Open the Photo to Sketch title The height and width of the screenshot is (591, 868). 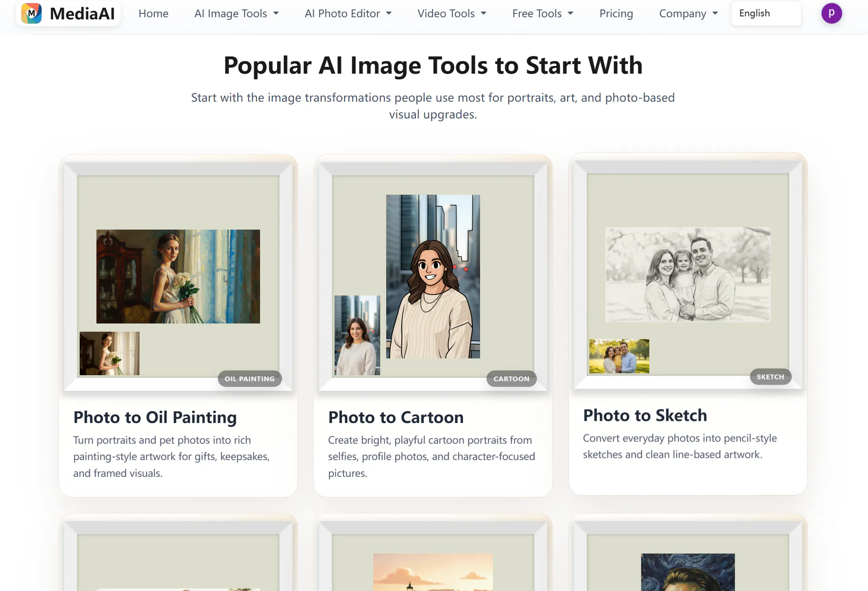645,415
